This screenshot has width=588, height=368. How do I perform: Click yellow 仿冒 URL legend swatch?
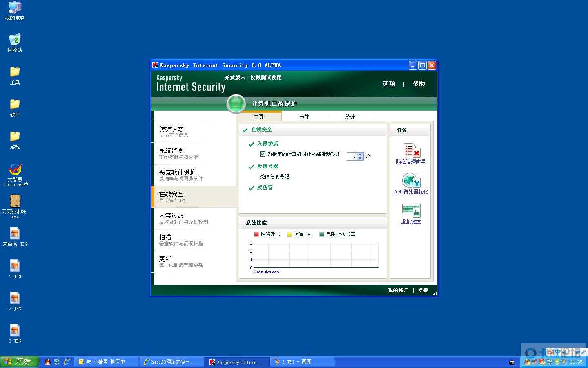(x=290, y=234)
